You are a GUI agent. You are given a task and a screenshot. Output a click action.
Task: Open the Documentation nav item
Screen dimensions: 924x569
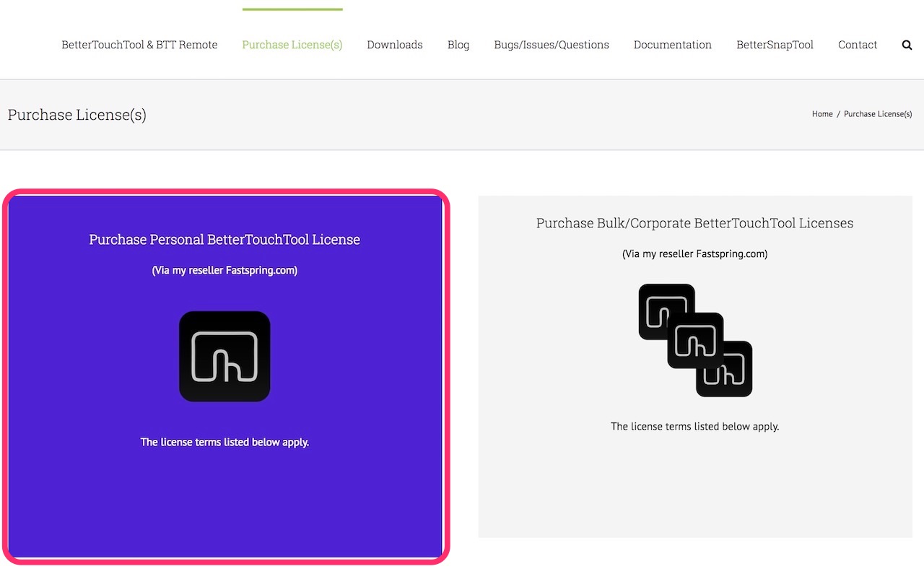coord(673,45)
